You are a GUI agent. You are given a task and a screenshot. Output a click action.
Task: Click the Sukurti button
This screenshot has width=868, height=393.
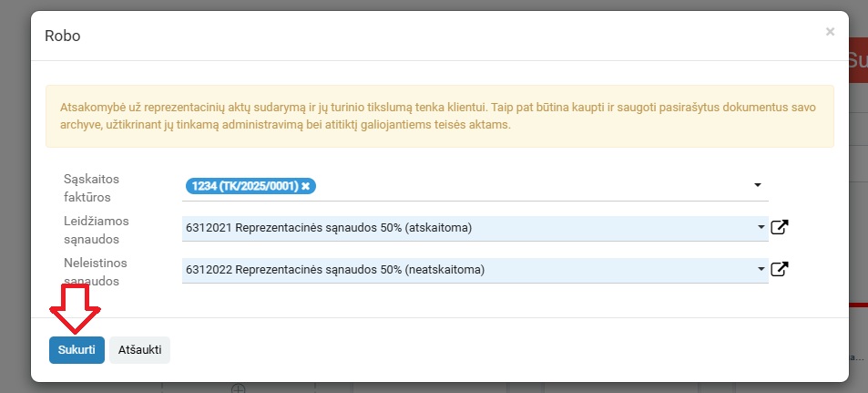pyautogui.click(x=77, y=350)
